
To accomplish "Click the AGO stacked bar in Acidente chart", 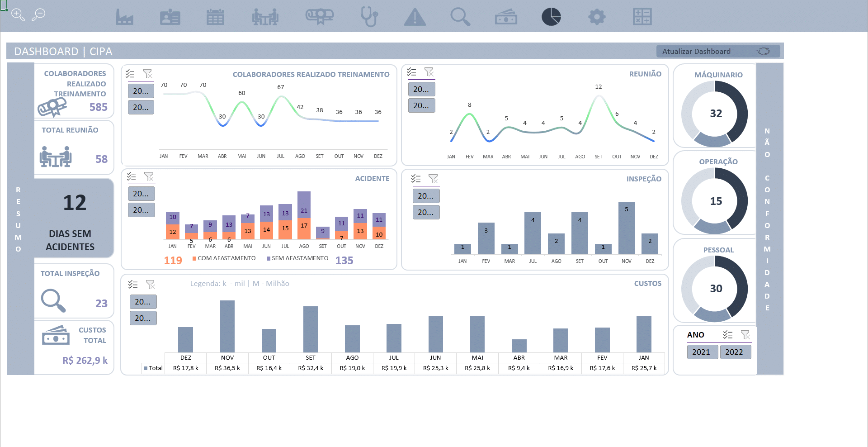I will (304, 215).
